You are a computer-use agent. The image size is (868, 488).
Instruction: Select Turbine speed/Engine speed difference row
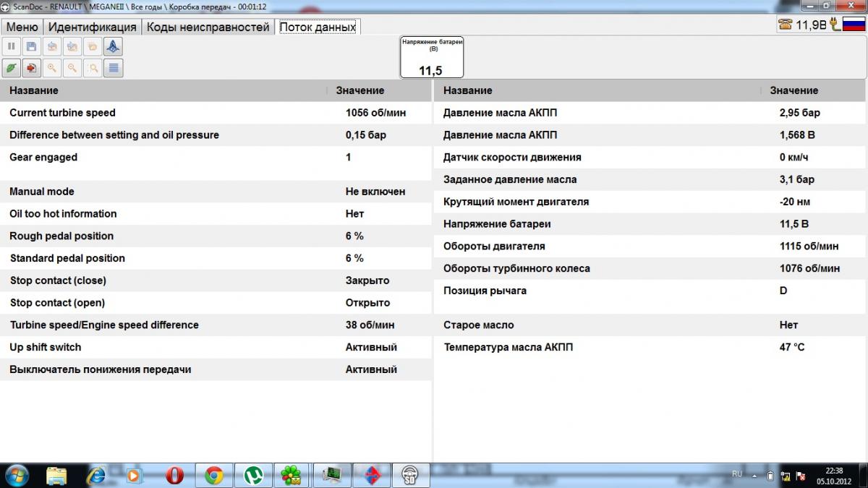216,325
